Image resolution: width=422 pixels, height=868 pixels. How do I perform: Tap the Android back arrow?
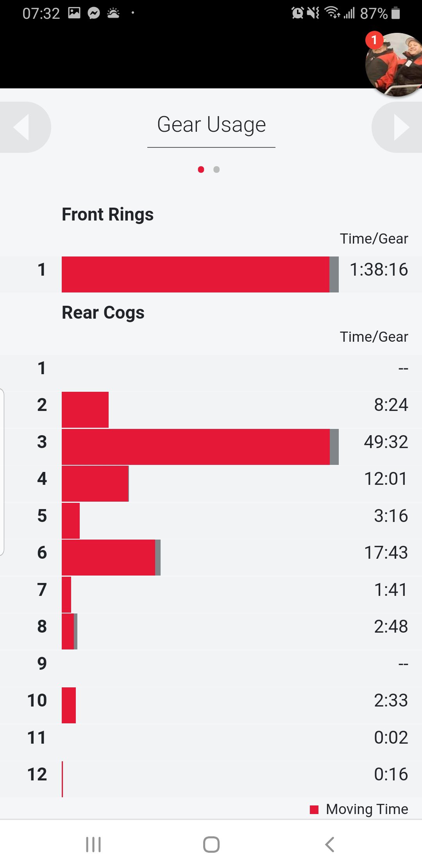click(x=330, y=844)
